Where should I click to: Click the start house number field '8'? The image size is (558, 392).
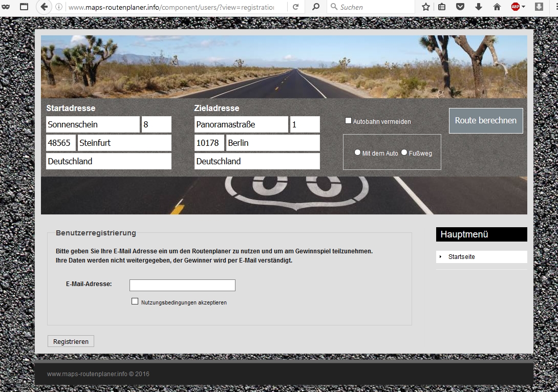157,124
